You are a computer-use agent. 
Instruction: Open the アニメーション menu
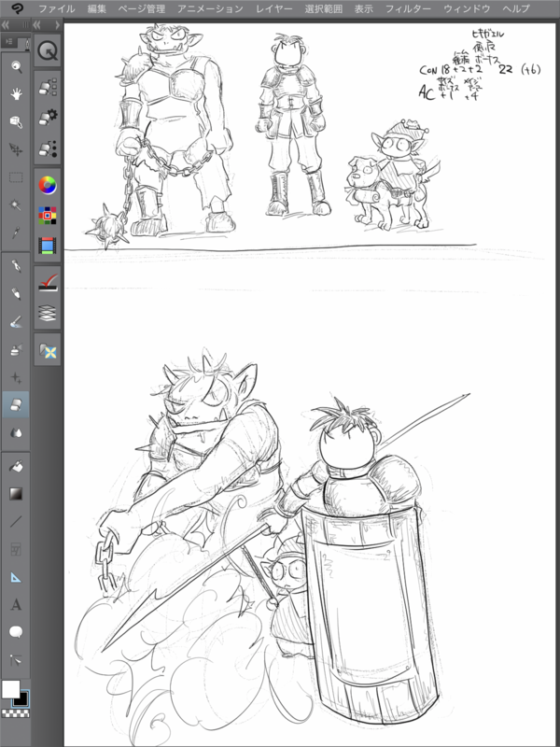tap(209, 8)
